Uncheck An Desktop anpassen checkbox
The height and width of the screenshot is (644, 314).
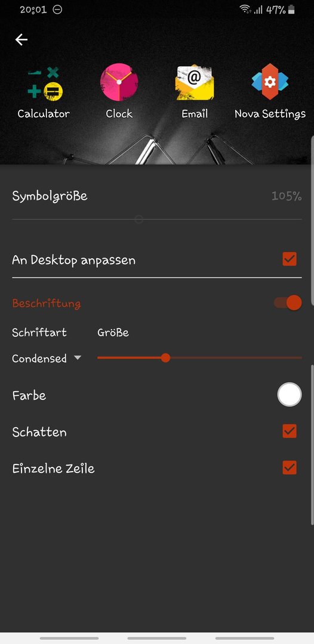pos(290,259)
